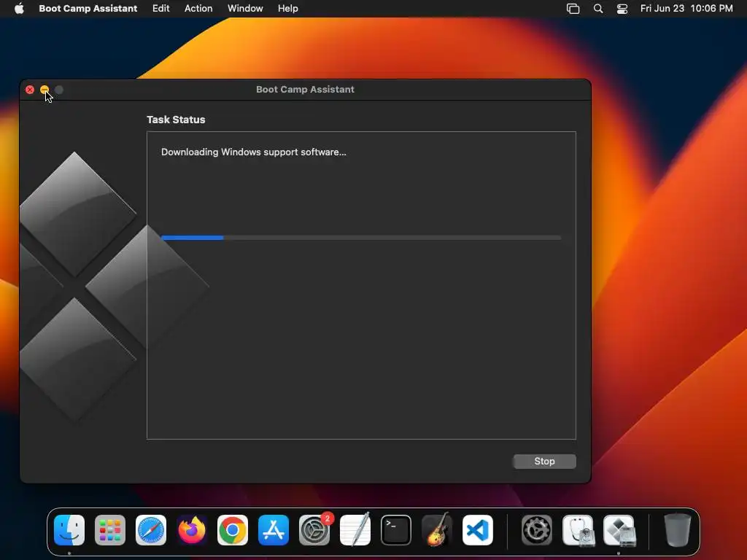
Task: Open Spotlight search in menu bar
Action: [x=598, y=9]
